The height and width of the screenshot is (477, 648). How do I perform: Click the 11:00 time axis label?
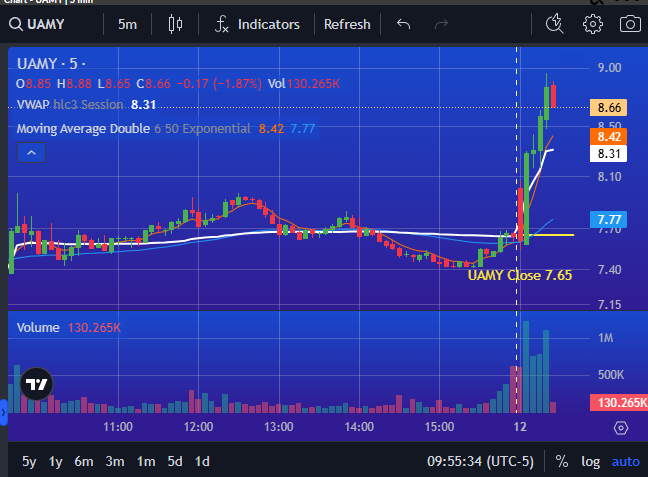(x=118, y=427)
